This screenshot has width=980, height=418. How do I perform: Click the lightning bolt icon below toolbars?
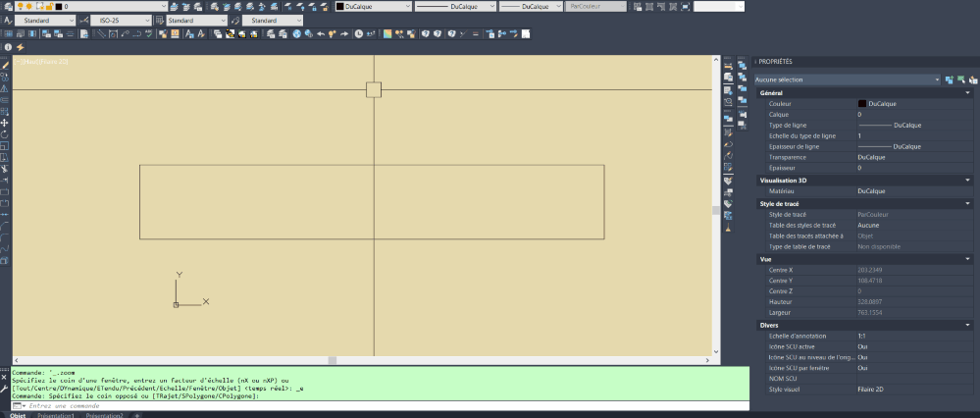pyautogui.click(x=21, y=47)
